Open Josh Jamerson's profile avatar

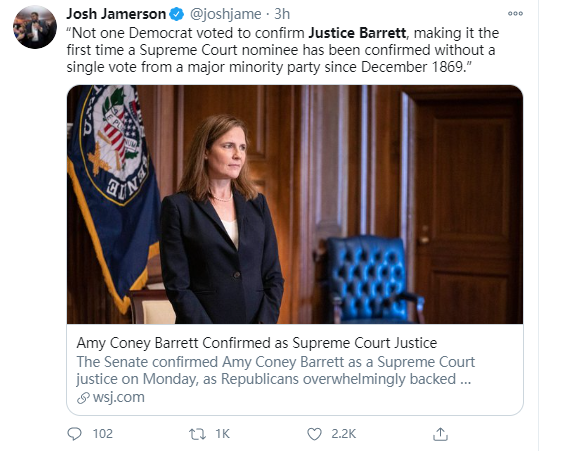click(x=35, y=27)
